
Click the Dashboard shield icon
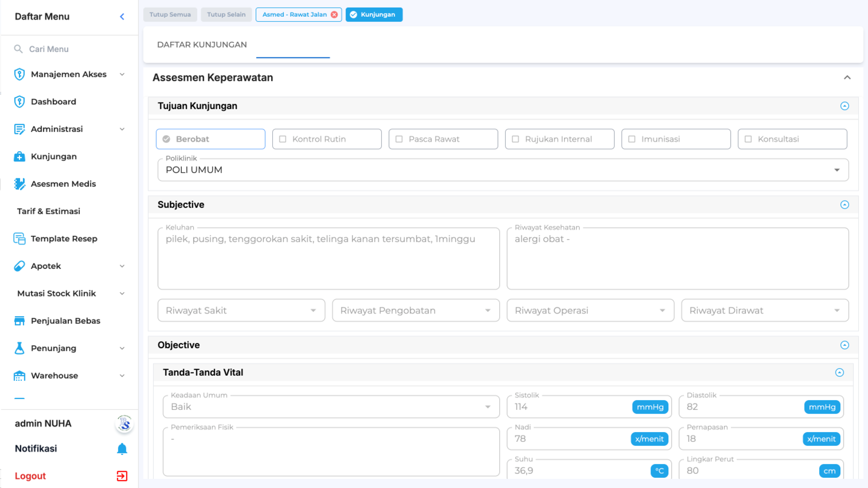click(x=20, y=101)
